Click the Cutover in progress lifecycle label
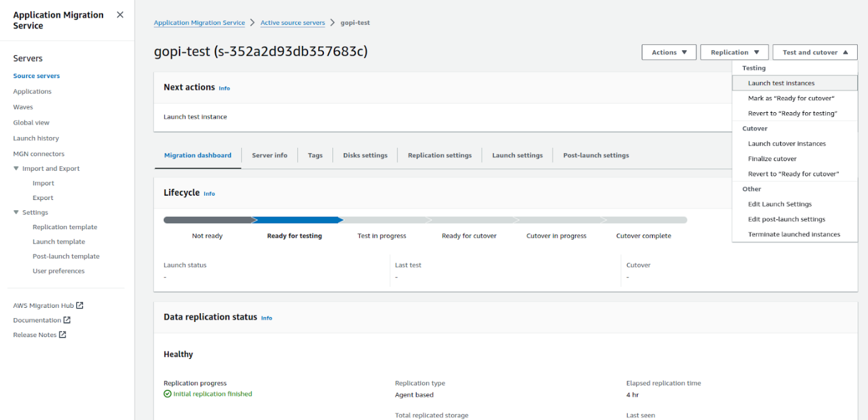The height and width of the screenshot is (420, 868). [x=557, y=236]
